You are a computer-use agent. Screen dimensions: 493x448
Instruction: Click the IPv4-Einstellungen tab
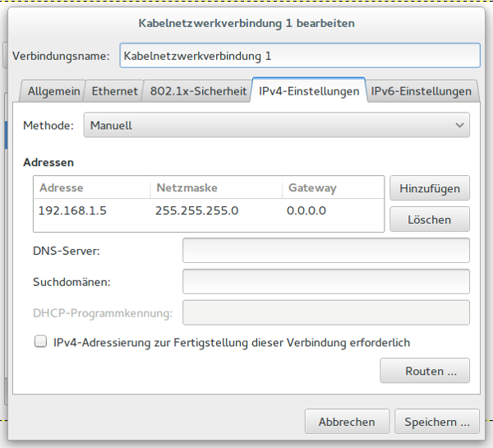[x=309, y=91]
